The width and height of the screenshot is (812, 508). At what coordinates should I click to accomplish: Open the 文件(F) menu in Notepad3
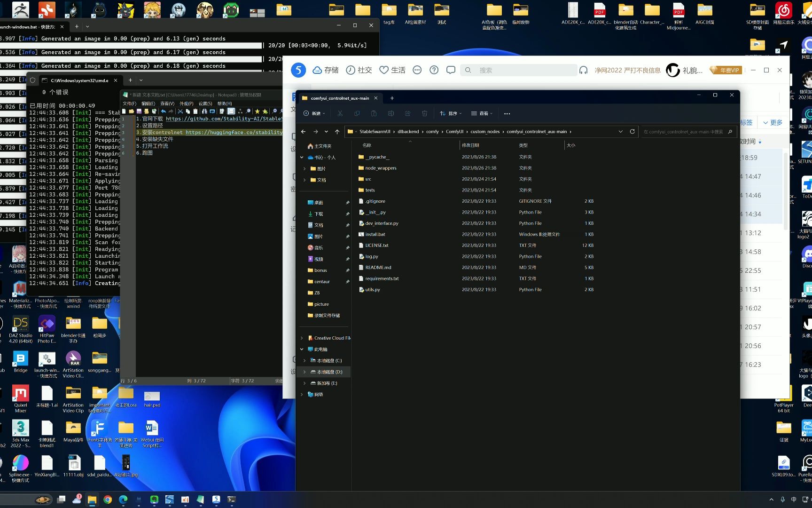tap(129, 103)
